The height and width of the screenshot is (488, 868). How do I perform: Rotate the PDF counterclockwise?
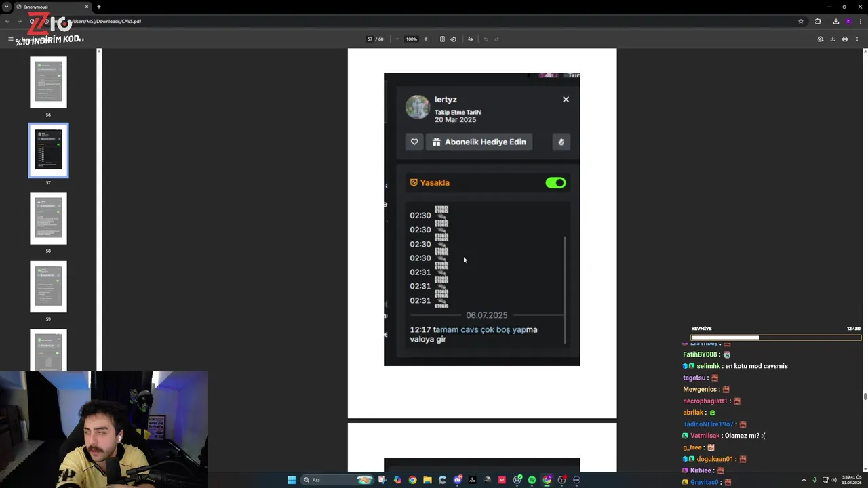(454, 39)
